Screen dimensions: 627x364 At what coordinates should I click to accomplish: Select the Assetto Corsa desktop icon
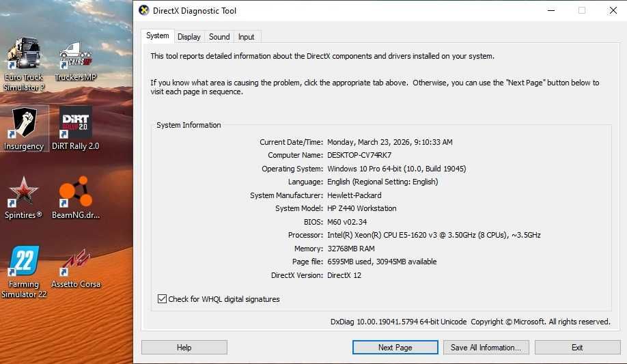(x=76, y=268)
